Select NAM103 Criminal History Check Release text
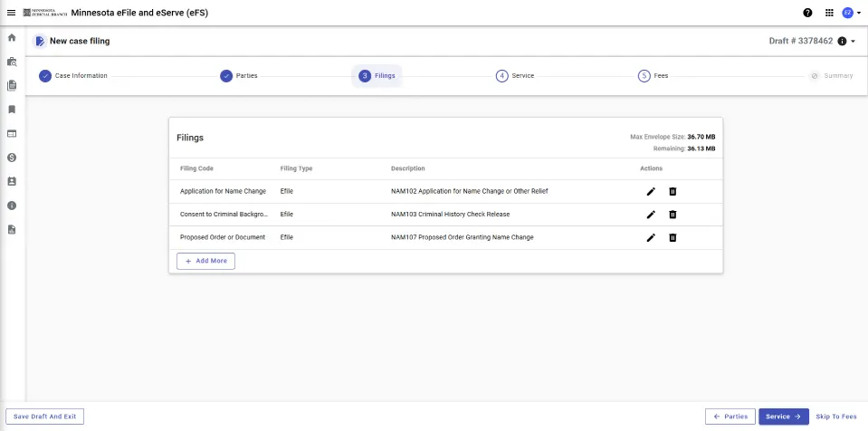The image size is (868, 431). (450, 214)
